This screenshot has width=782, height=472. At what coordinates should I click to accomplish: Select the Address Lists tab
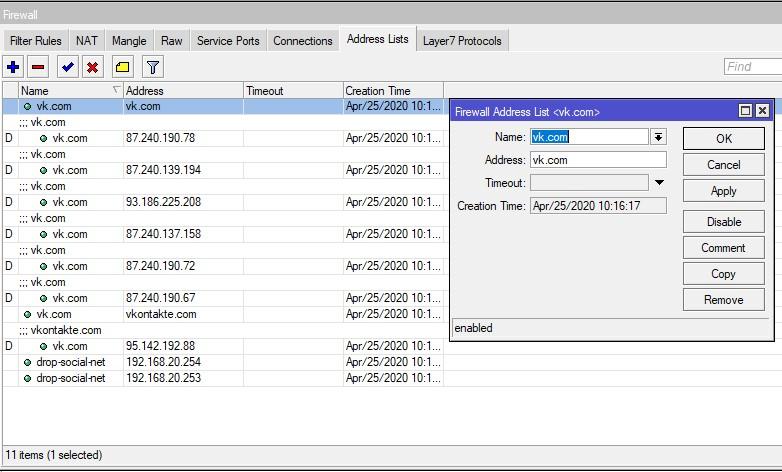[378, 39]
